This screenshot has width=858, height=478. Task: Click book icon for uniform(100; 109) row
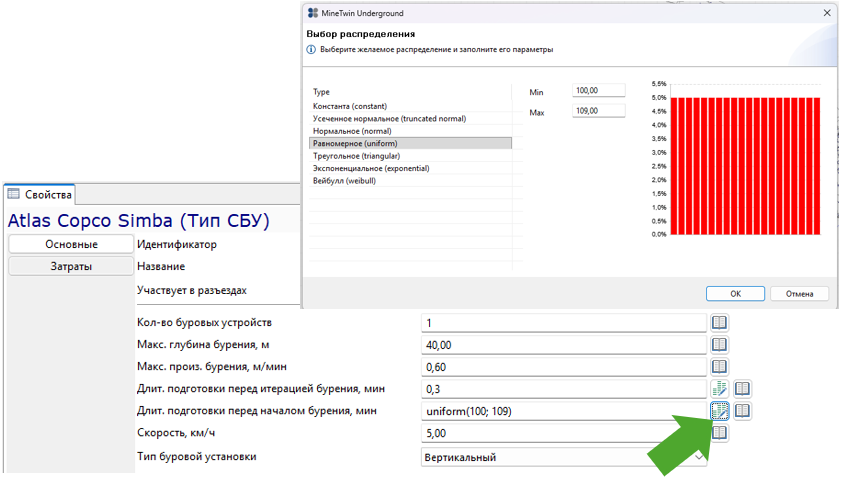[742, 411]
